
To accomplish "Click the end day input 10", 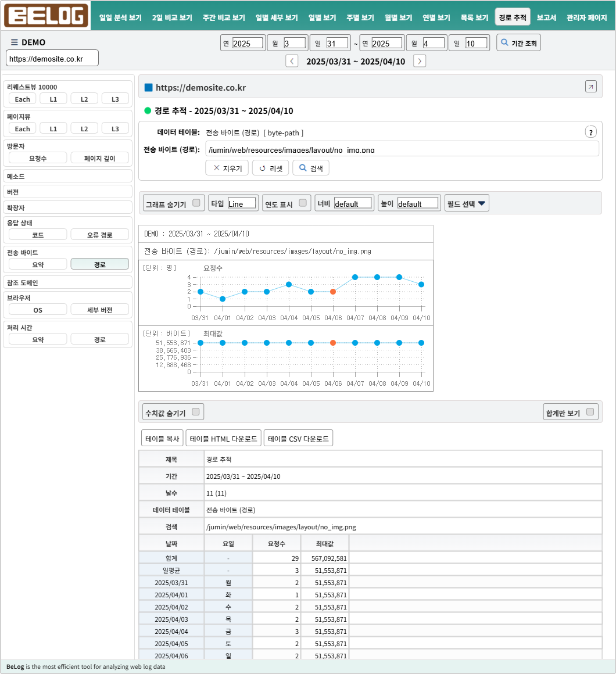I will [x=477, y=43].
